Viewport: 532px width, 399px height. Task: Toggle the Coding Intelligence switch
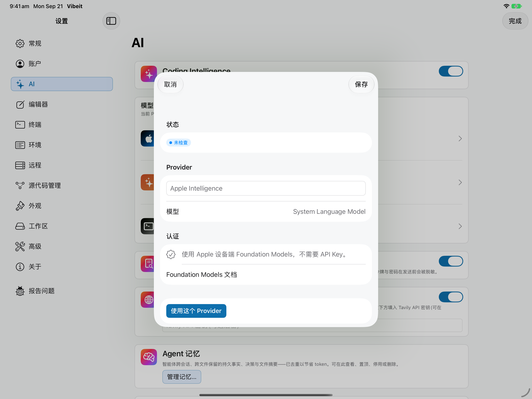(x=451, y=71)
